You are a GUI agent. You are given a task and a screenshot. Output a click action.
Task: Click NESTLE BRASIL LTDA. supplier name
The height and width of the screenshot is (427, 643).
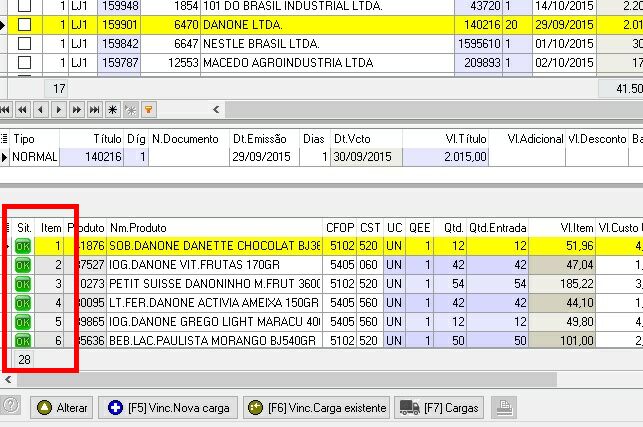tap(261, 44)
